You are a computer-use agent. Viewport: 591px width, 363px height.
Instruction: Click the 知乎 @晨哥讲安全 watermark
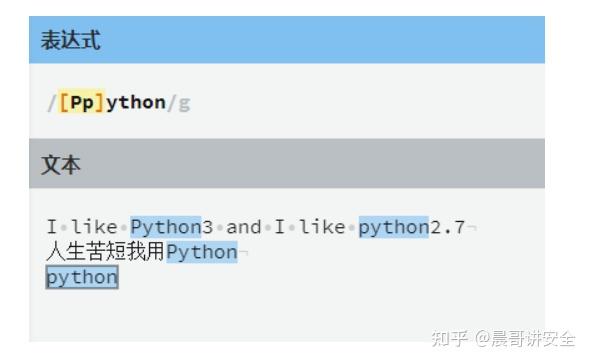[x=503, y=338]
